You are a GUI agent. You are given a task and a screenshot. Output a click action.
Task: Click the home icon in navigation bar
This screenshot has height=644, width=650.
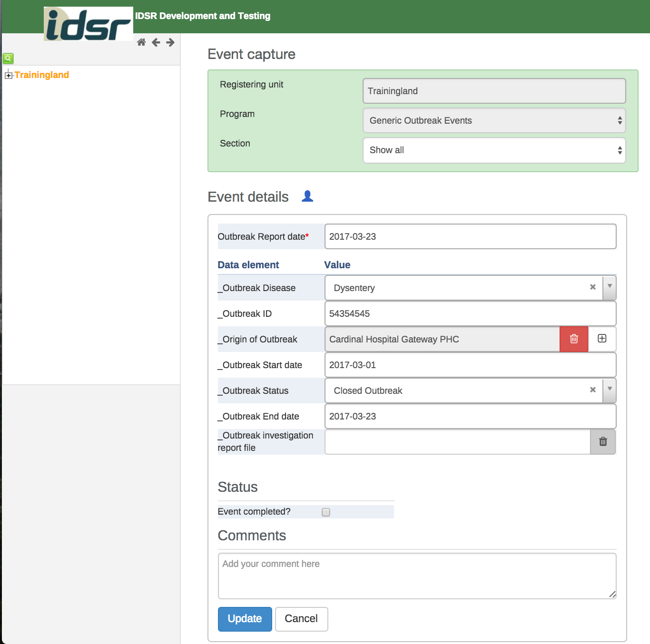[x=141, y=42]
